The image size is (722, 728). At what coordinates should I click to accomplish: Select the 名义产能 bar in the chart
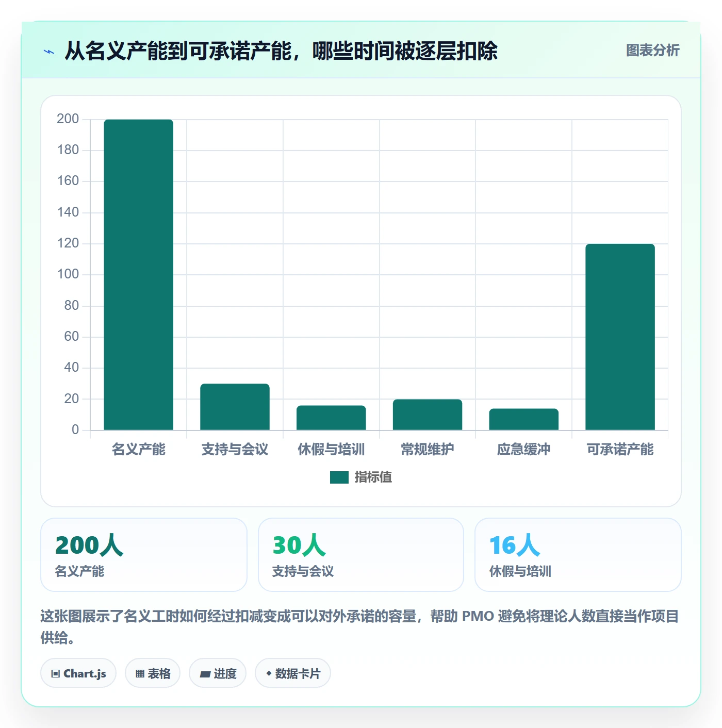click(139, 275)
